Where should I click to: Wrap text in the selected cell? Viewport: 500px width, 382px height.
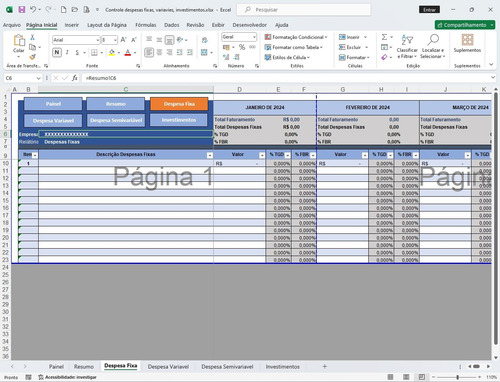pyautogui.click(x=205, y=40)
